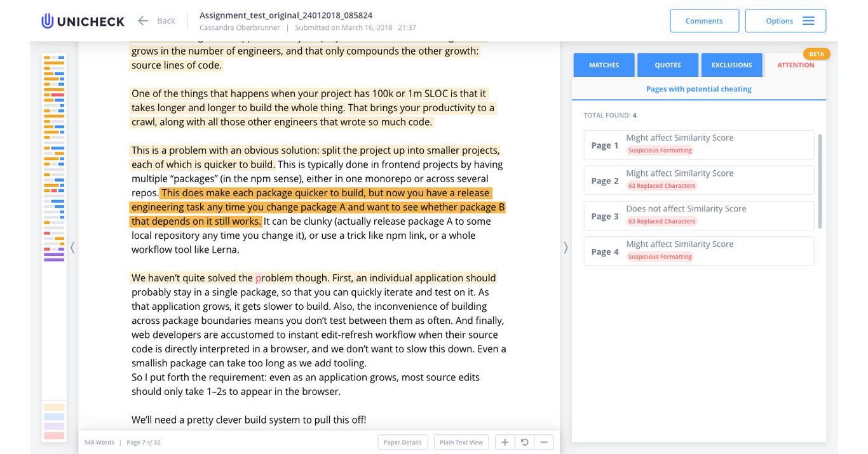Screen dimensions: 868x454
Task: Reset zoom with the circular arrow icon
Action: pyautogui.click(x=524, y=442)
